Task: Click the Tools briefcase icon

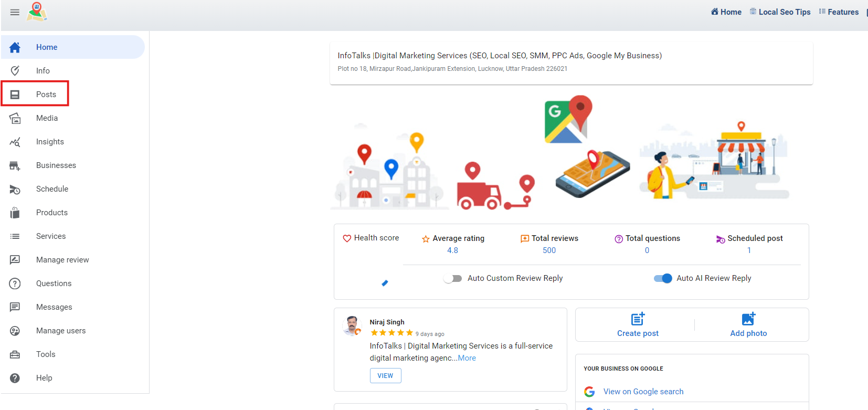Action: coord(15,354)
